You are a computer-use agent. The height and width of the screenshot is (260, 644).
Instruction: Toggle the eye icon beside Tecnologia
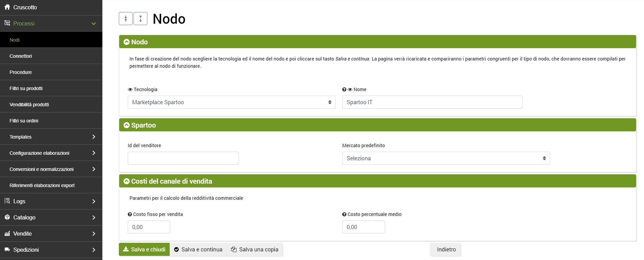130,89
